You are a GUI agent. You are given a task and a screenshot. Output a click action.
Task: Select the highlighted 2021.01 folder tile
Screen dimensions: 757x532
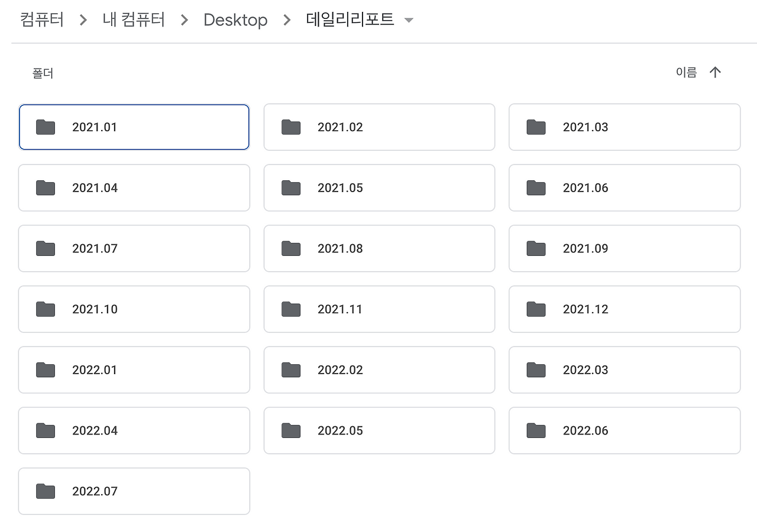[x=134, y=126]
